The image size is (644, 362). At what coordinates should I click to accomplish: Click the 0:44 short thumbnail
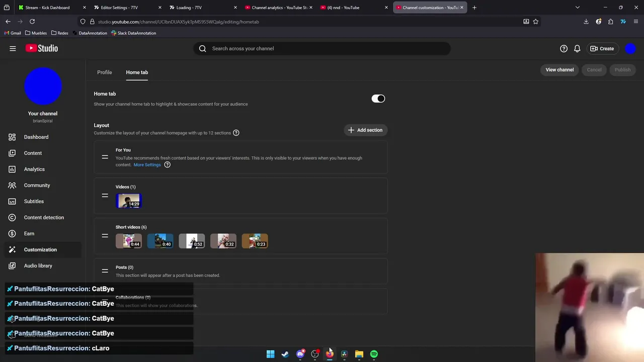click(x=129, y=241)
